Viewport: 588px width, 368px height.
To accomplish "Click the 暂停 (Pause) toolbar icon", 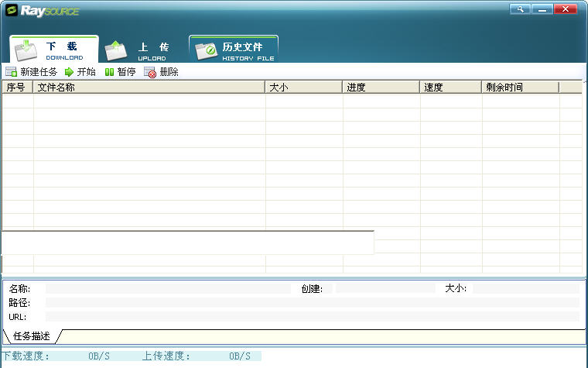I will click(110, 72).
